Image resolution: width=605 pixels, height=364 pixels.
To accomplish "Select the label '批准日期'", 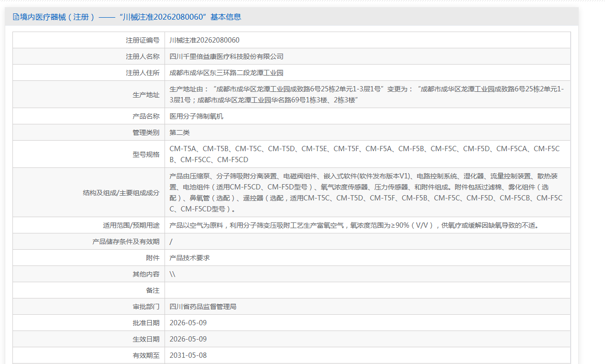I will [x=146, y=323].
